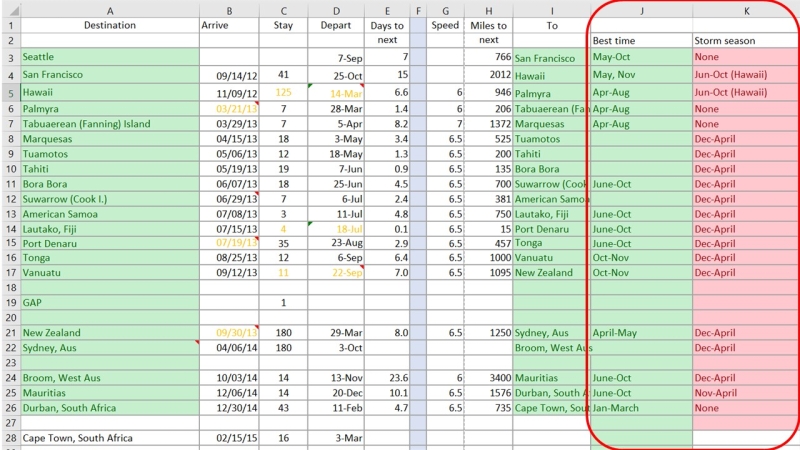The width and height of the screenshot is (800, 450).
Task: Click 'Sydney, Aus' in the To column
Action: coord(552,333)
